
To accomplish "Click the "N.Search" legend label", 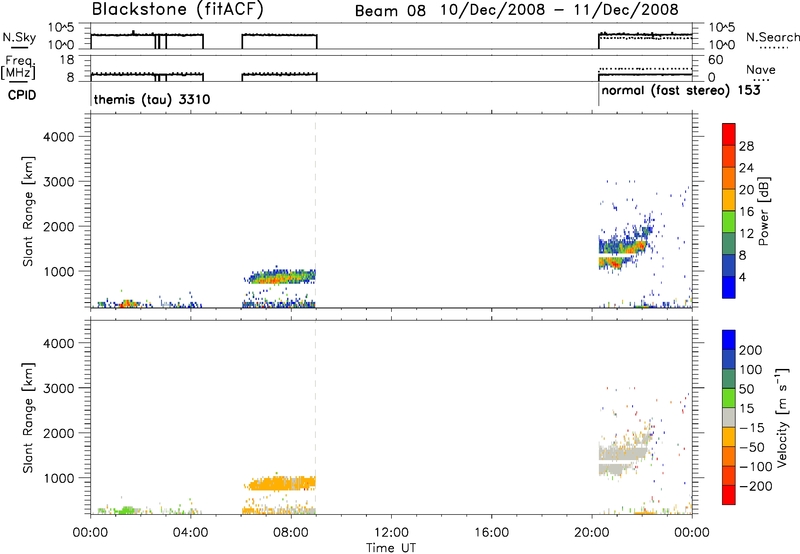I will tap(772, 37).
